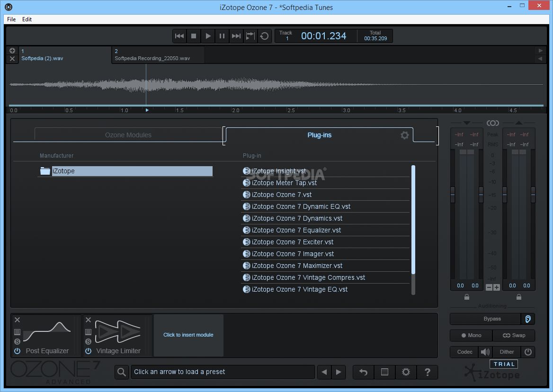This screenshot has width=553, height=392.
Task: Open the File menu
Action: pos(11,19)
